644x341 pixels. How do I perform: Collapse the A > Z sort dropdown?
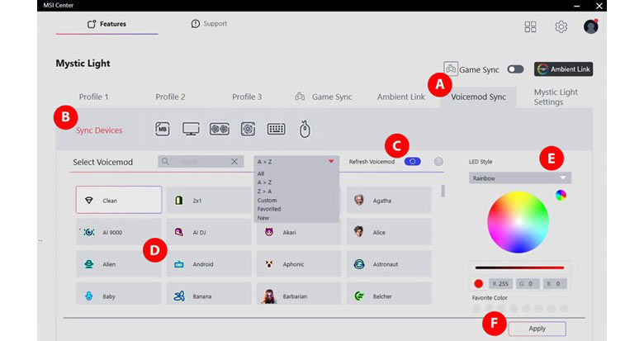pyautogui.click(x=296, y=162)
